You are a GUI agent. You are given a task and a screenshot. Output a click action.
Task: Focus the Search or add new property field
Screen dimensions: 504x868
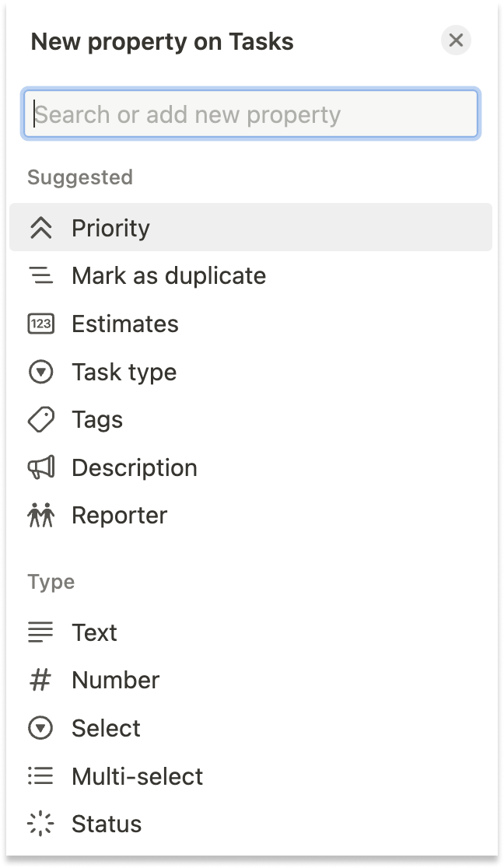pos(251,115)
